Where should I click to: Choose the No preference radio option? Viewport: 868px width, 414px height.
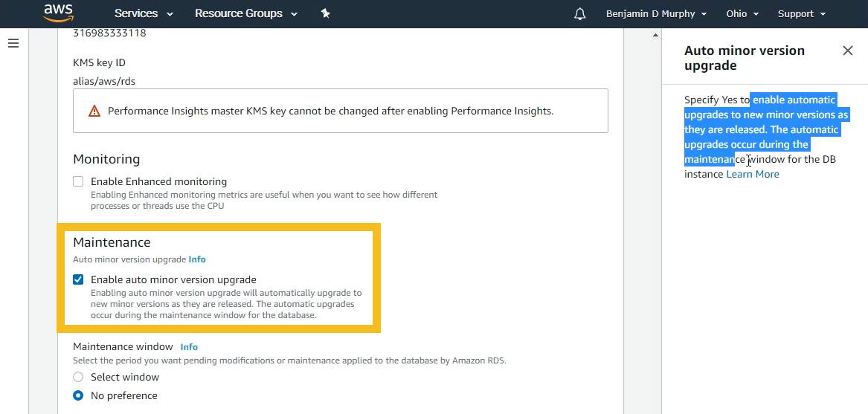(x=78, y=395)
